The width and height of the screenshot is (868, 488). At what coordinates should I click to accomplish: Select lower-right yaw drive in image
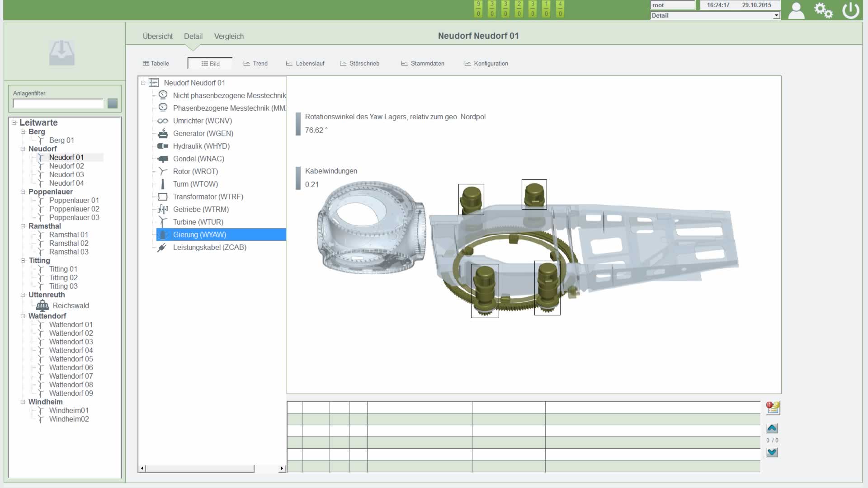[x=547, y=288]
